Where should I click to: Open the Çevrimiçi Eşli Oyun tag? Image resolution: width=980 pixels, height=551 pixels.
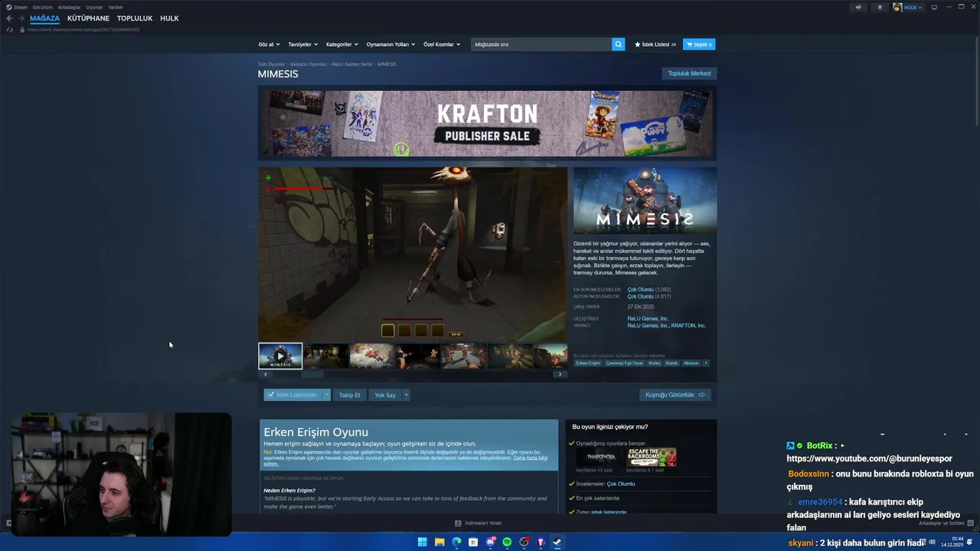(625, 363)
